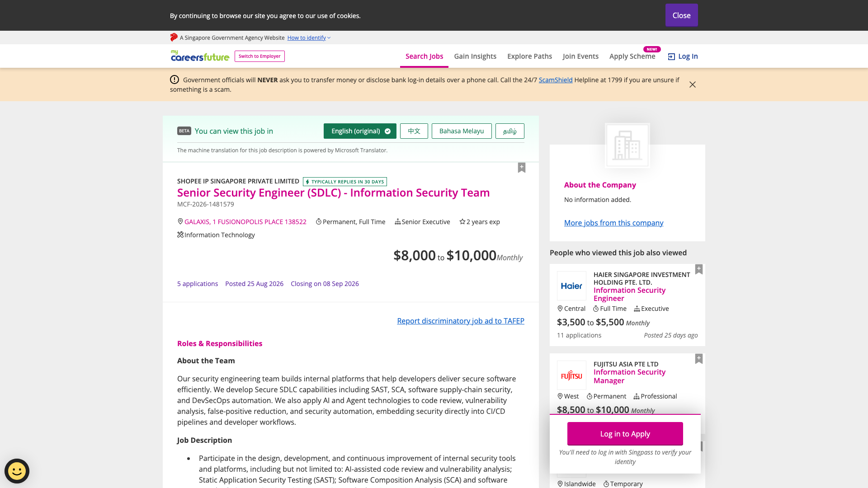Follow the ScamShield link

pyautogui.click(x=556, y=80)
